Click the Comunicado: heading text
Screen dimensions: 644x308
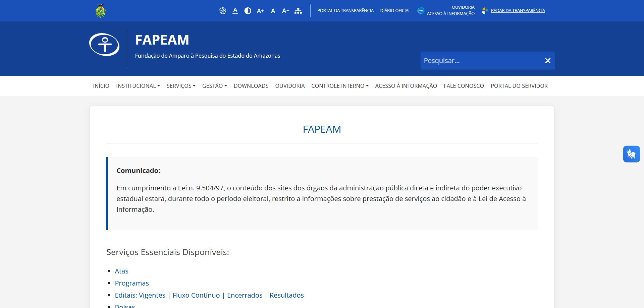click(x=138, y=171)
